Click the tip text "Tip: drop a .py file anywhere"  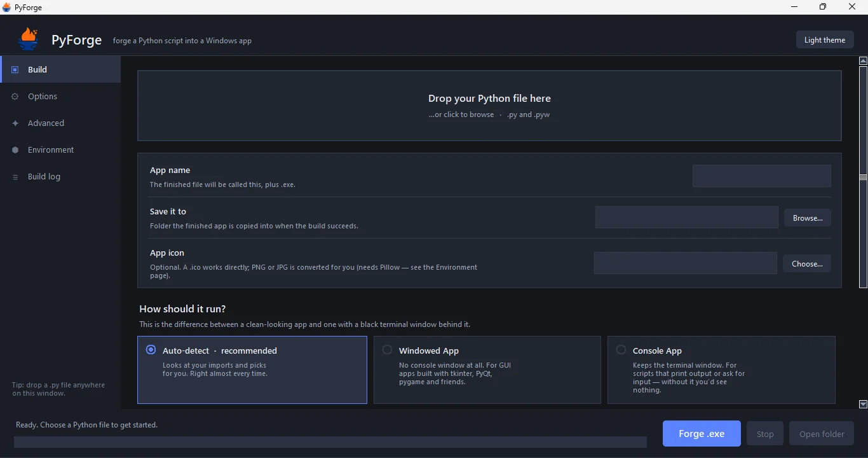(58, 385)
